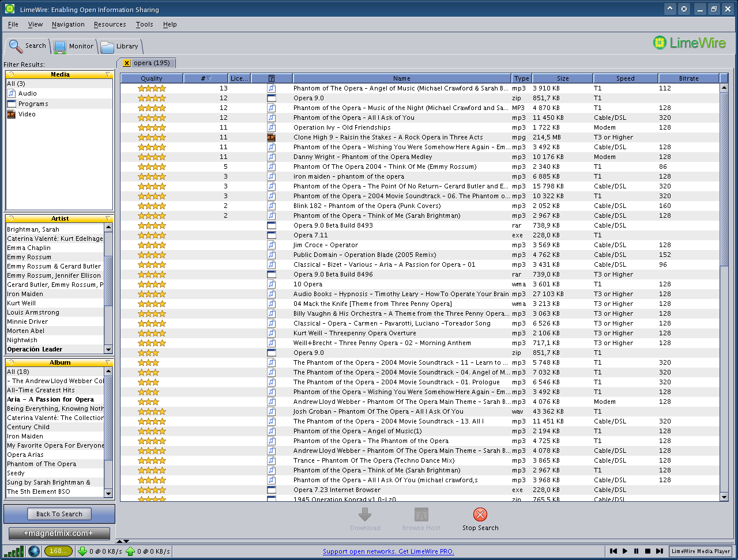Click up arrow of results scrollbar
The width and height of the screenshot is (738, 560).
tap(724, 88)
